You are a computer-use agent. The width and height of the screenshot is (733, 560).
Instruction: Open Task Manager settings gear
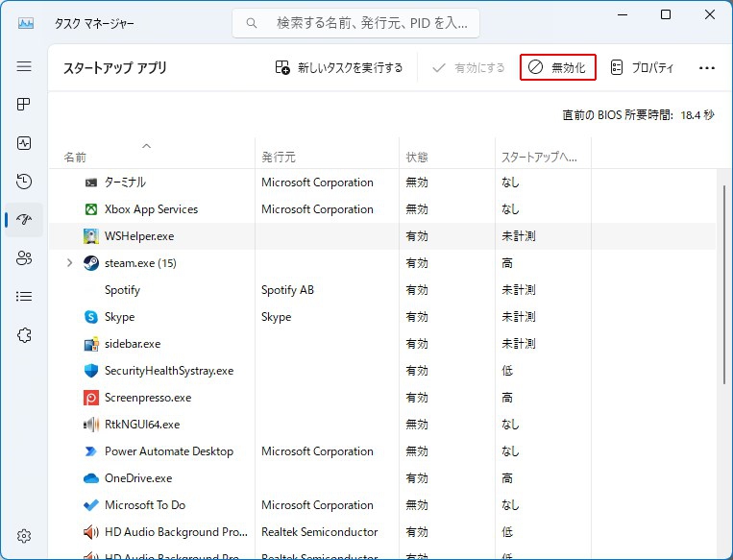(24, 536)
